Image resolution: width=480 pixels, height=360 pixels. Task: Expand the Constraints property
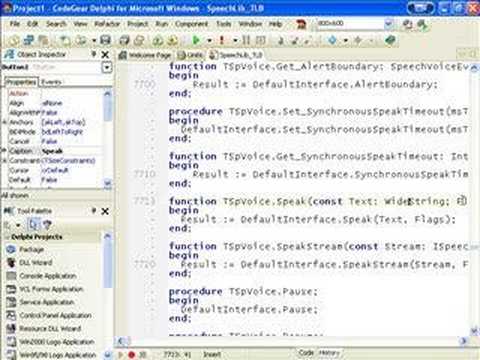point(5,161)
